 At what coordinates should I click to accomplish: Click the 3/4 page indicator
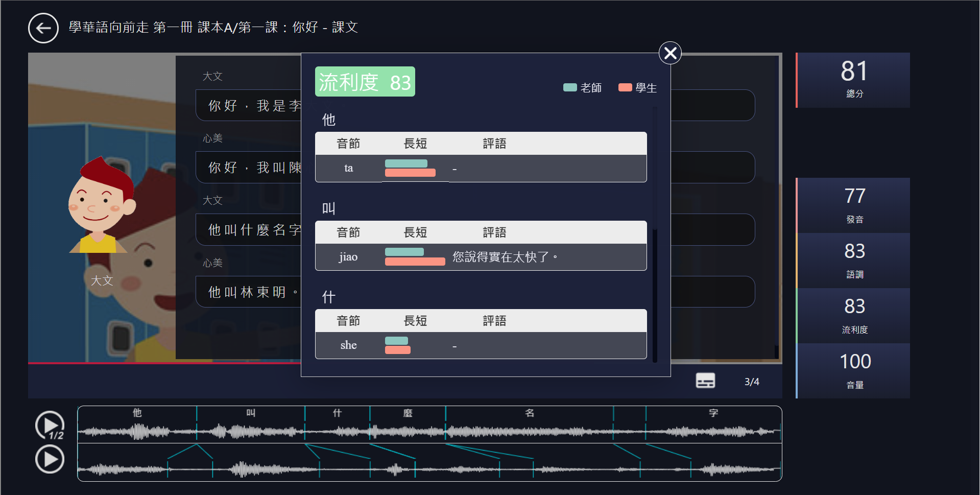point(751,381)
